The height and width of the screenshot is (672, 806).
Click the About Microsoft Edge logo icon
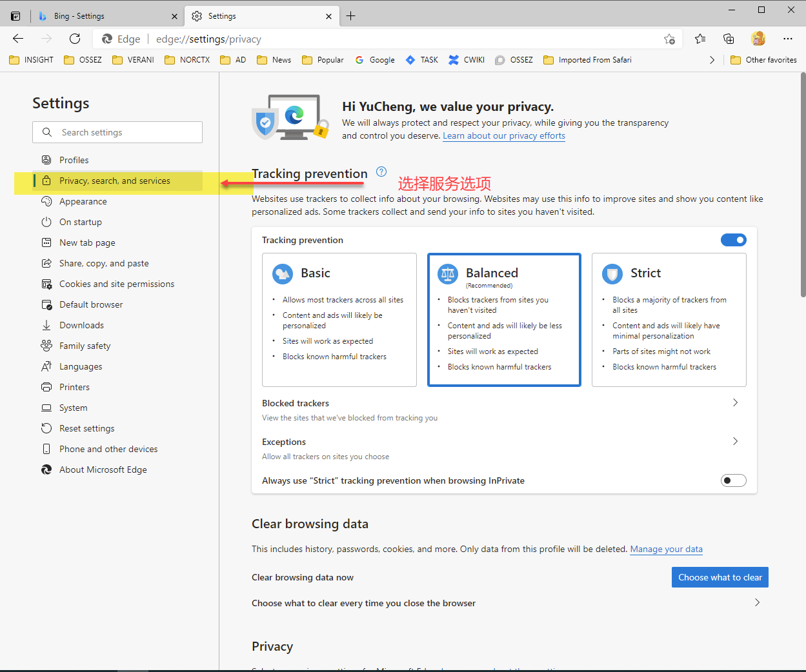46,469
